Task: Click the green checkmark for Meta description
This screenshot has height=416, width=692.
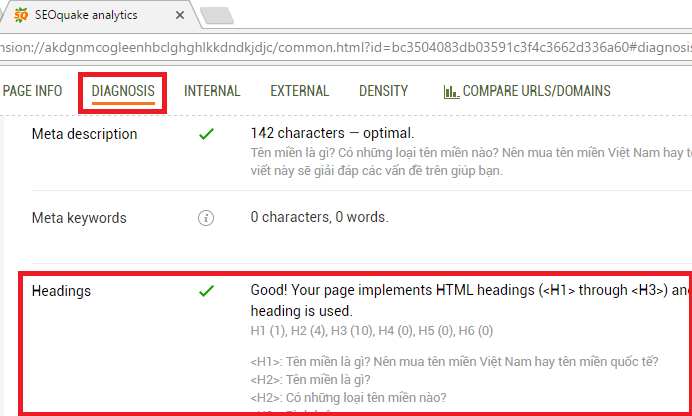Action: tap(206, 134)
